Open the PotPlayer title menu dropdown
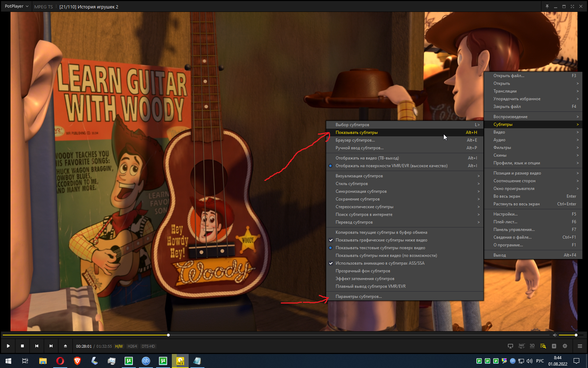Viewport: 588px width, 368px height. click(16, 6)
